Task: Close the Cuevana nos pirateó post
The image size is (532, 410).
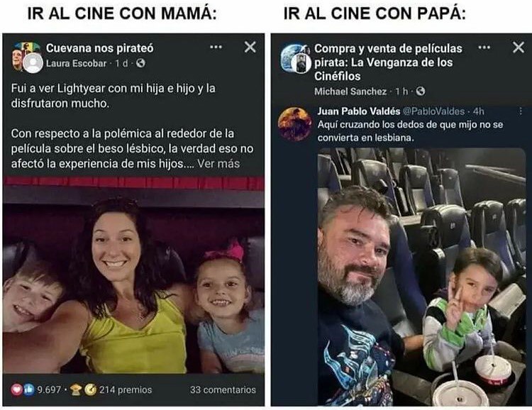Action: [250, 47]
